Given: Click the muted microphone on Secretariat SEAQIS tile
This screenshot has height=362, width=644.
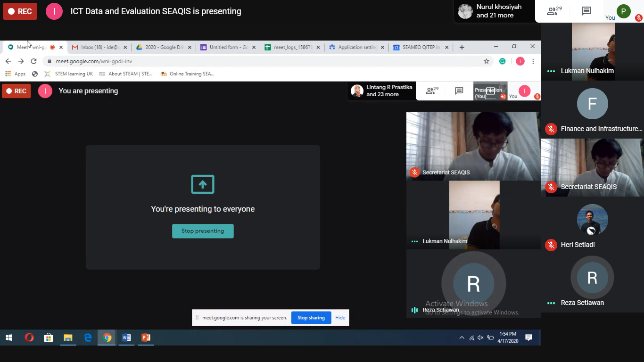Looking at the screenshot, I should point(414,172).
